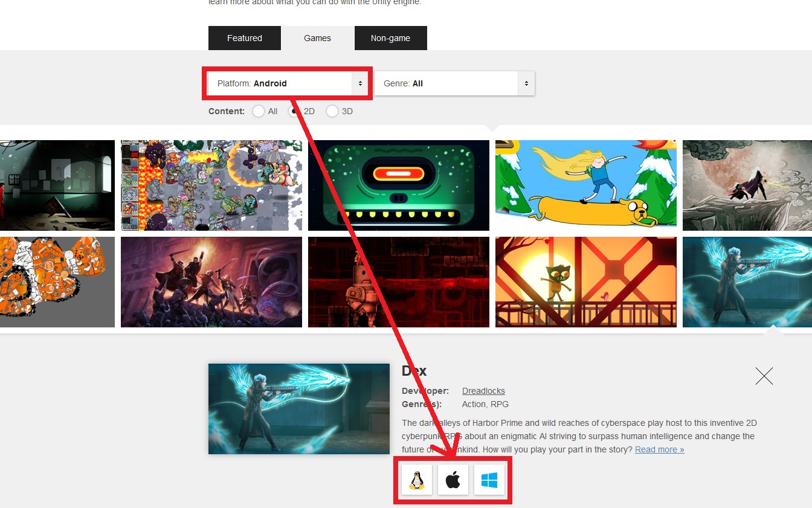This screenshot has width=812, height=508.
Task: Click the Action, RPG genre text
Action: pos(486,404)
